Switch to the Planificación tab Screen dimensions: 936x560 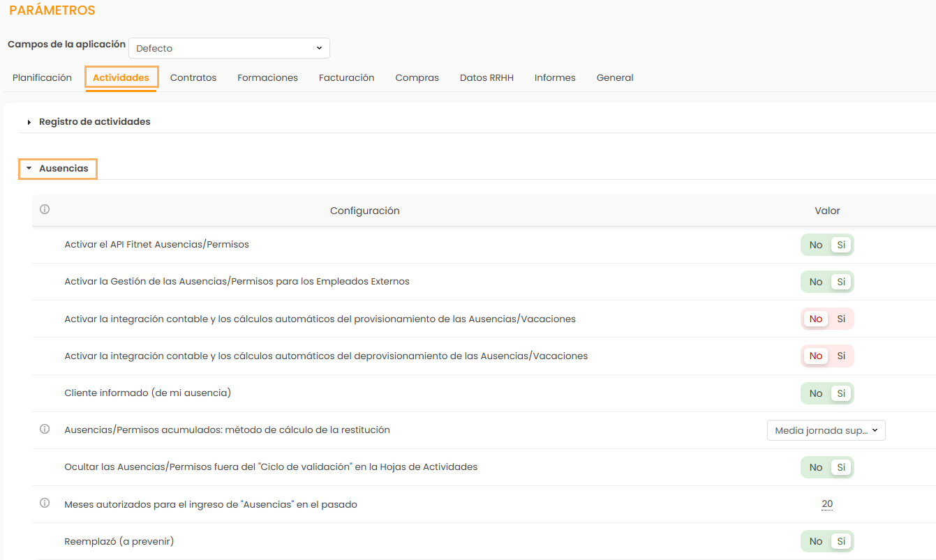coord(42,77)
